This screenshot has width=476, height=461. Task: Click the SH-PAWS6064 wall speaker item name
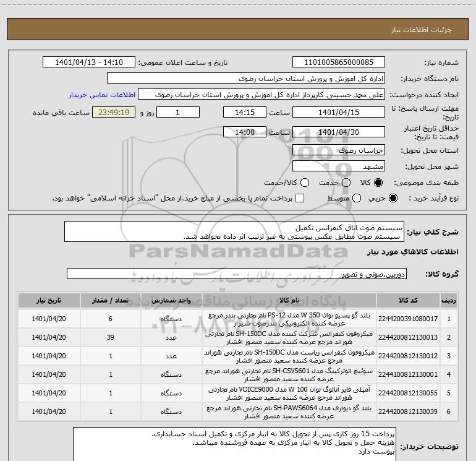coord(289,411)
